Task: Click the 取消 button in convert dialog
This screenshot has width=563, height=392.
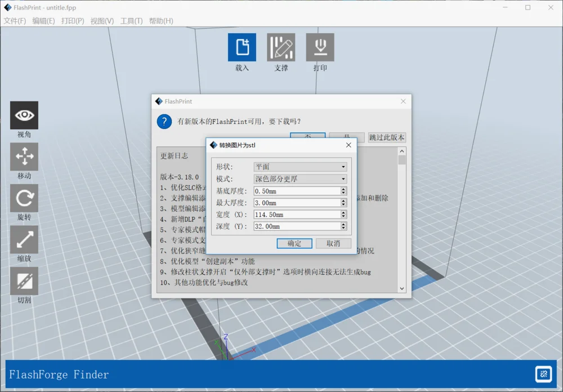Action: click(333, 243)
